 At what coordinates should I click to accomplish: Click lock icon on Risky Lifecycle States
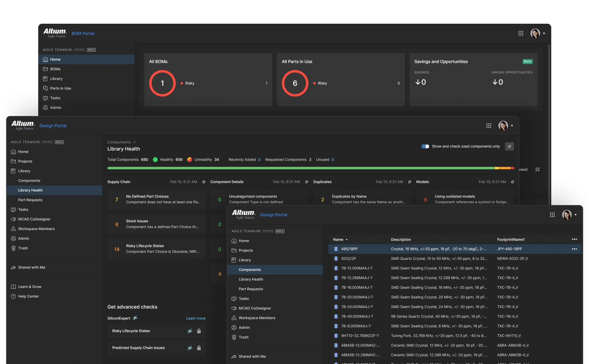(x=199, y=331)
